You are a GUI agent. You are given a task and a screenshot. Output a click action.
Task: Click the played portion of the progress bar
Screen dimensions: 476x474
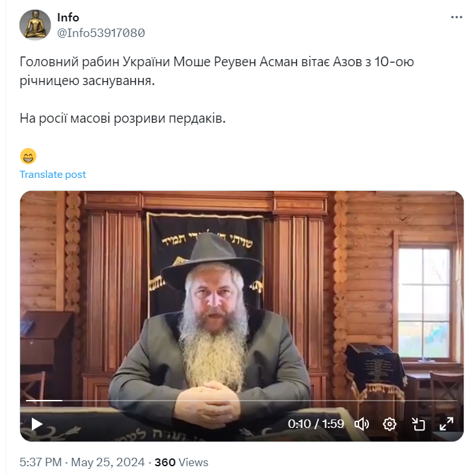point(44,401)
